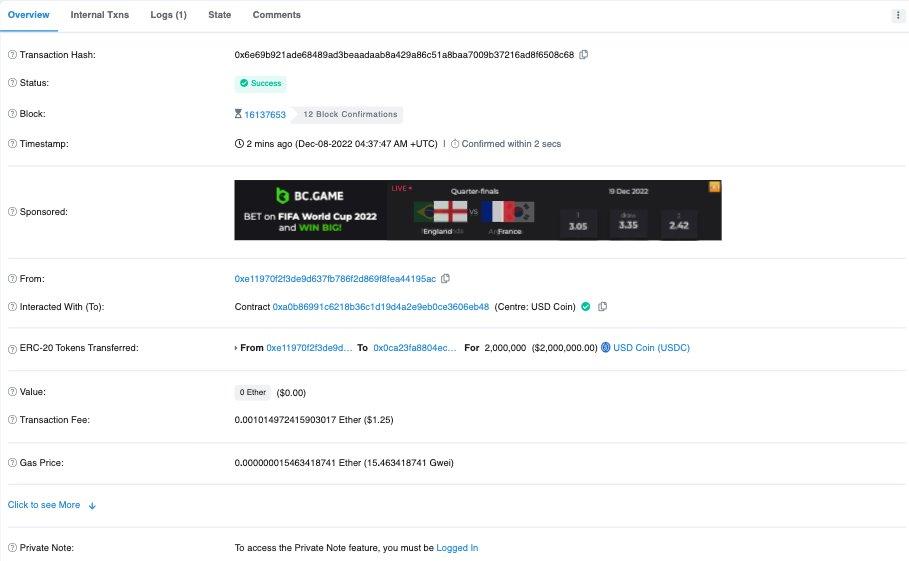The width and height of the screenshot is (909, 561).
Task: Click the 3.05 odds box in banner
Action: click(578, 223)
